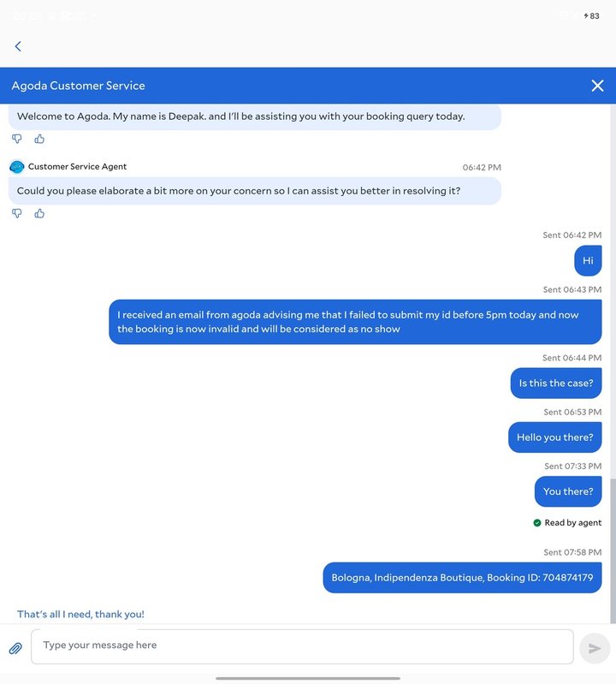This screenshot has height=684, width=616.
Task: Open the paperclip attachment icon
Action: tap(15, 648)
